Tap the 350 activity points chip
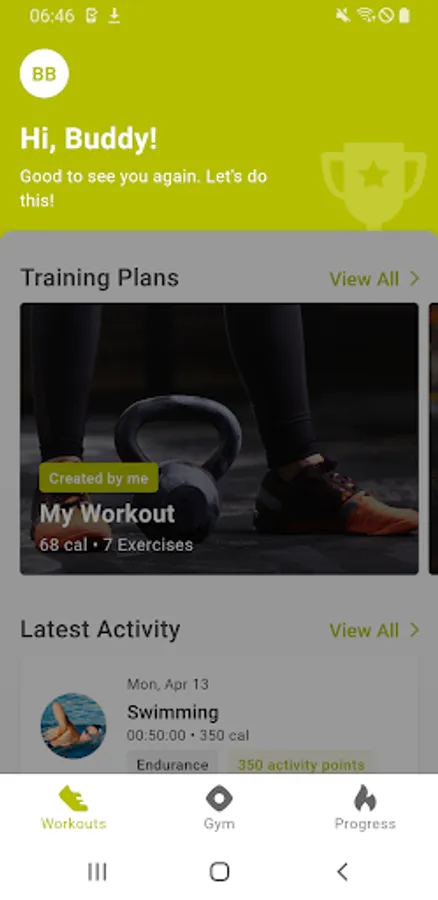The height and width of the screenshot is (900, 438). pos(301,764)
